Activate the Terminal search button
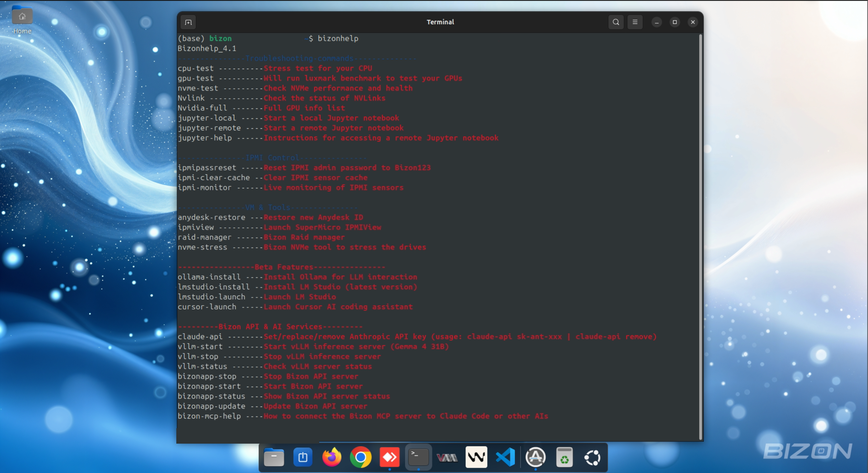Image resolution: width=868 pixels, height=473 pixels. (x=616, y=22)
